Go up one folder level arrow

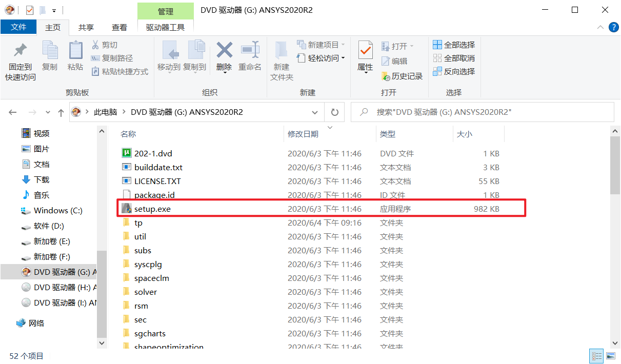tap(61, 112)
